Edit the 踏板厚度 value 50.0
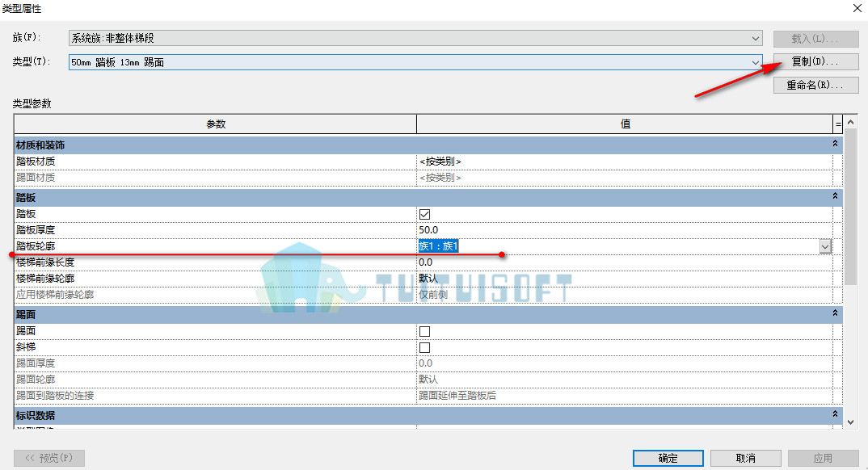 pos(428,230)
